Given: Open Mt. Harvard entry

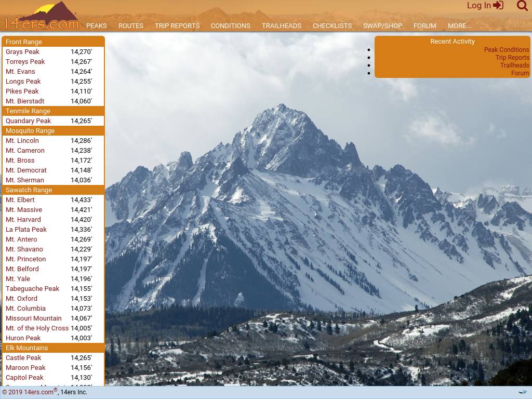Looking at the screenshot, I should click(x=23, y=219).
